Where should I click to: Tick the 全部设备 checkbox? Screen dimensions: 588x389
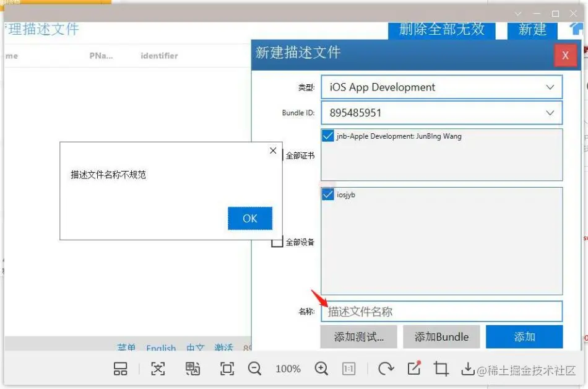pyautogui.click(x=277, y=242)
